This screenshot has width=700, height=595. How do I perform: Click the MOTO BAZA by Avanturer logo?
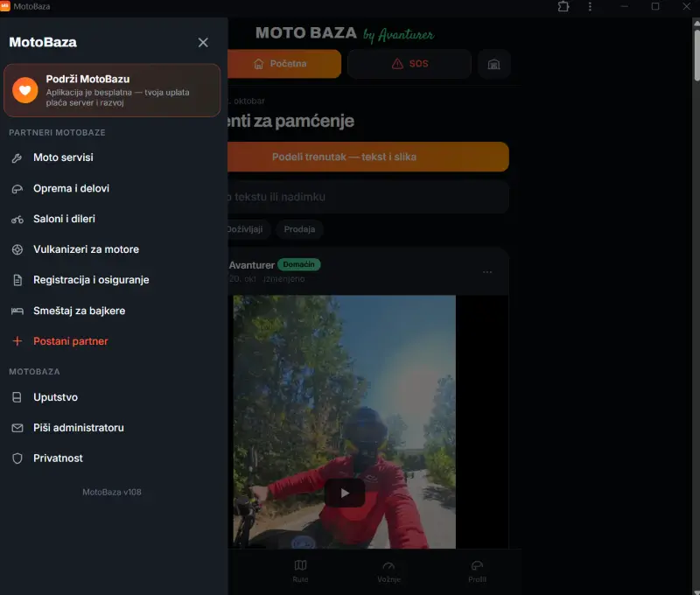click(x=345, y=33)
